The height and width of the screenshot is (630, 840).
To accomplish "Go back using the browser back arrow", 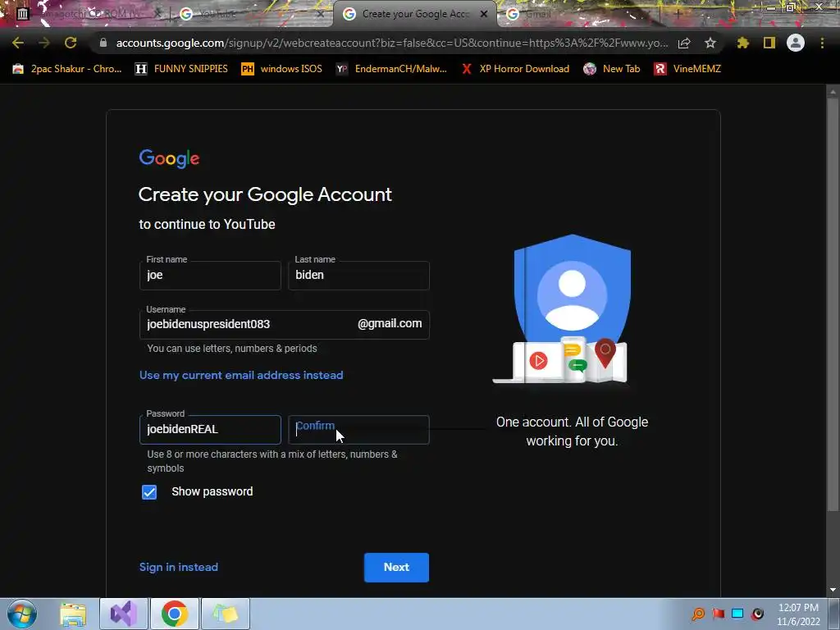I will click(18, 43).
